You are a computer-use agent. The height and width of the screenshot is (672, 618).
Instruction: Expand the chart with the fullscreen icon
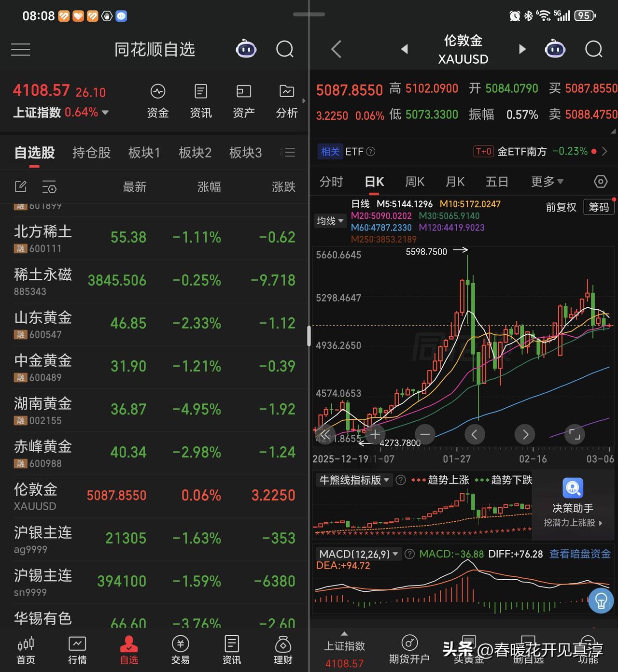point(574,434)
